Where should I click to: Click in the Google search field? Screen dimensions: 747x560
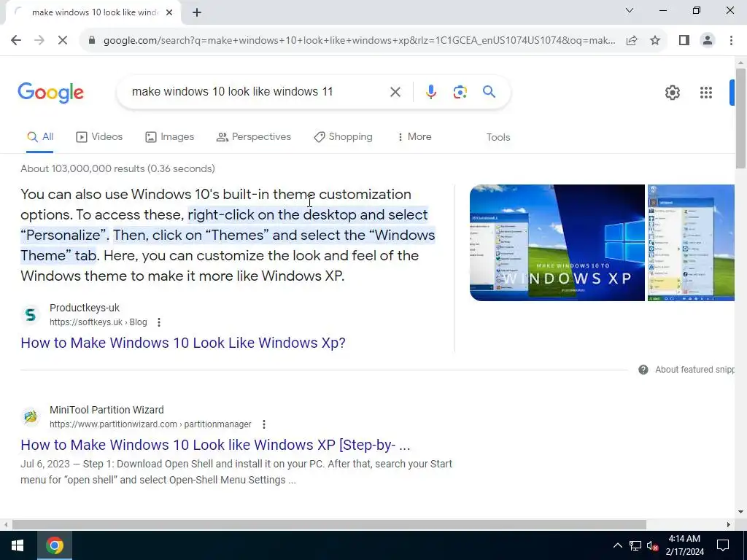(258, 91)
